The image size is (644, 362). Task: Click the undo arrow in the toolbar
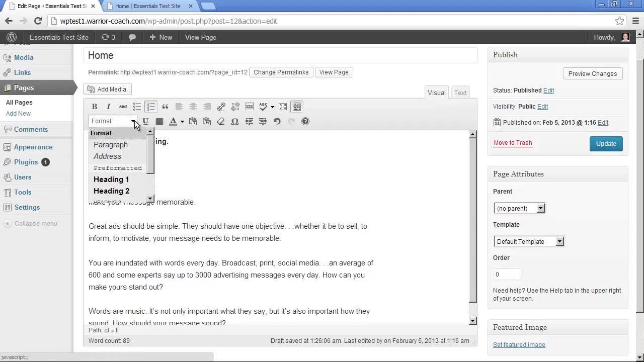tap(277, 121)
